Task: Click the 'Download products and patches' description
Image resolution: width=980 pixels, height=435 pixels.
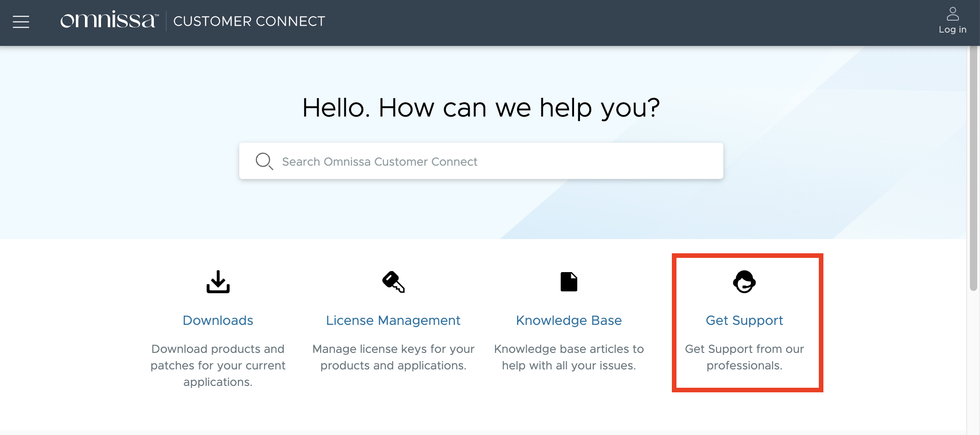Action: (218, 365)
